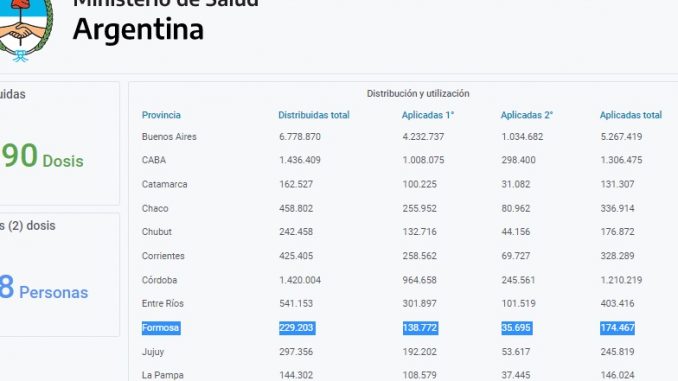Click the highlighted Formosa province cell
The width and height of the screenshot is (678, 381).
point(160,328)
